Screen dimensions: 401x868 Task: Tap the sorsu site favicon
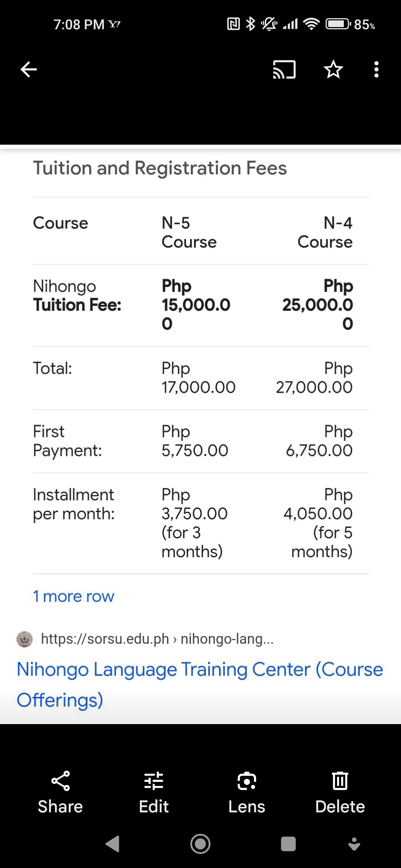click(25, 639)
